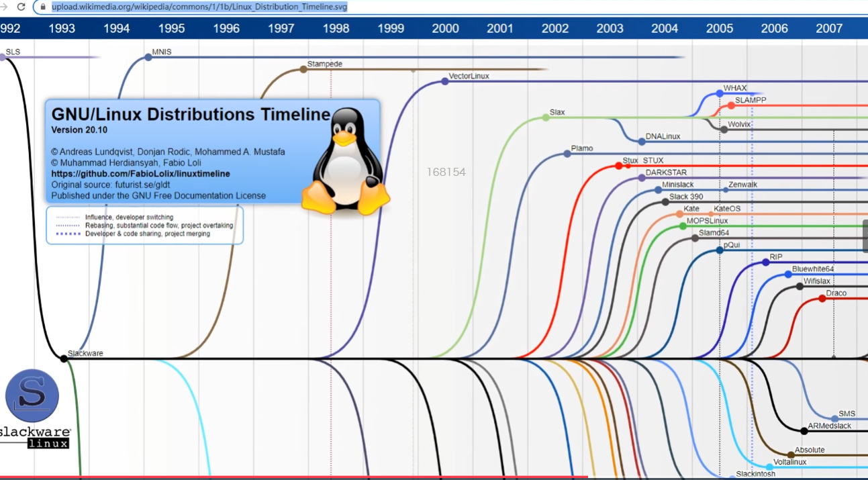
Task: Click the Bluewhite64 label
Action: pyautogui.click(x=813, y=269)
